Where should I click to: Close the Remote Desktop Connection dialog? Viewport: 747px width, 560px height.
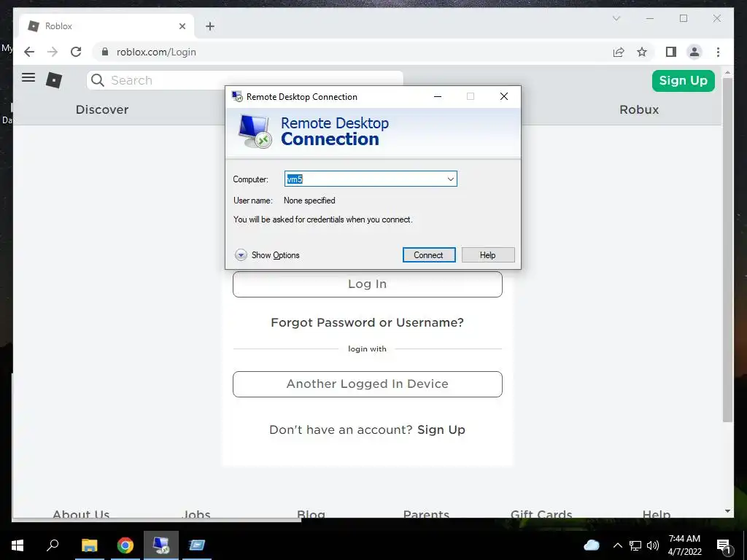pyautogui.click(x=504, y=97)
